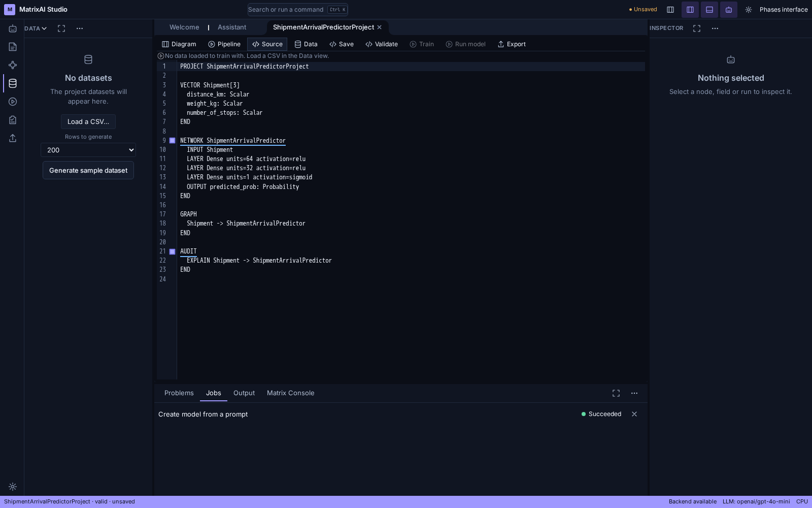The height and width of the screenshot is (508, 812).
Task: Open the Output tab
Action: coord(244,393)
